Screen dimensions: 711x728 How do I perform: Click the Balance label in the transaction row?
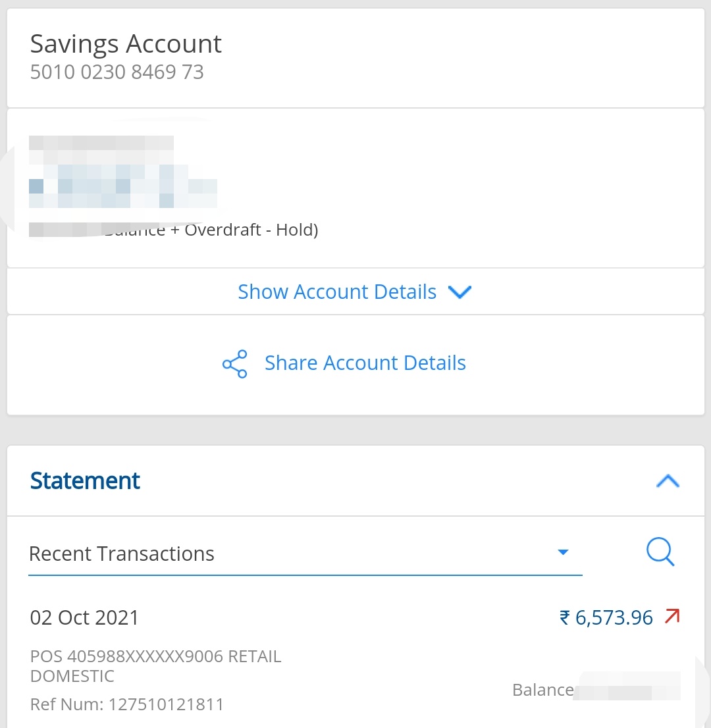tap(542, 690)
